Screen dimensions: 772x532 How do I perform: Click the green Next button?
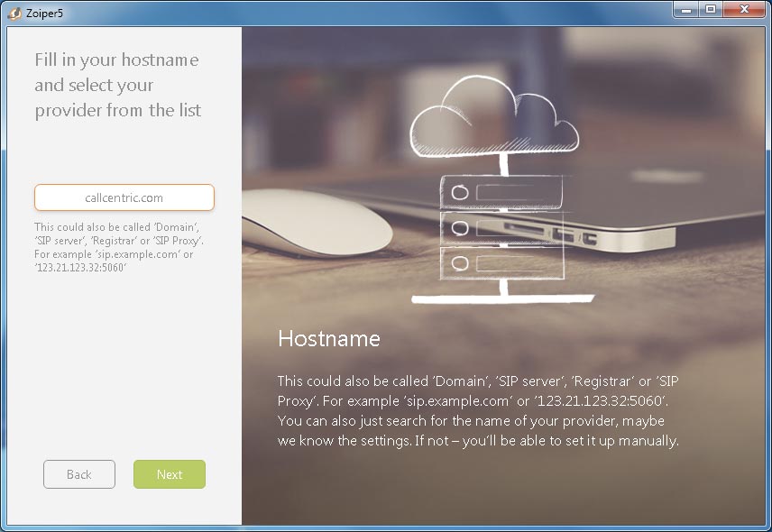click(170, 474)
